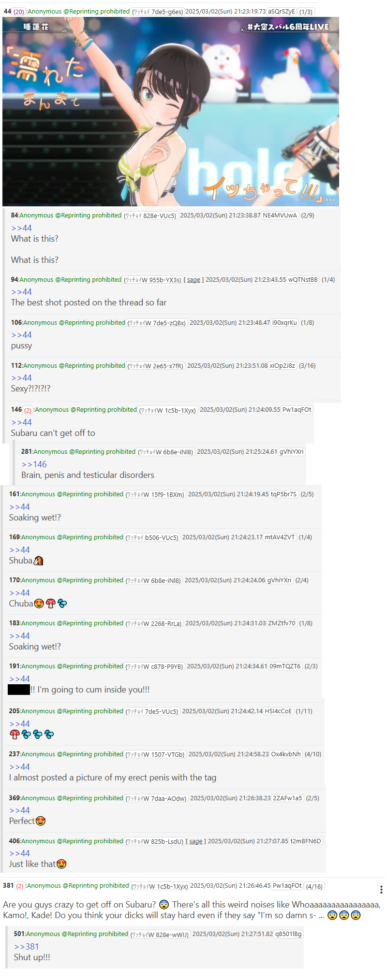Click ID tag gVhiYXri on post 281
The image size is (387, 980).
(x=292, y=452)
